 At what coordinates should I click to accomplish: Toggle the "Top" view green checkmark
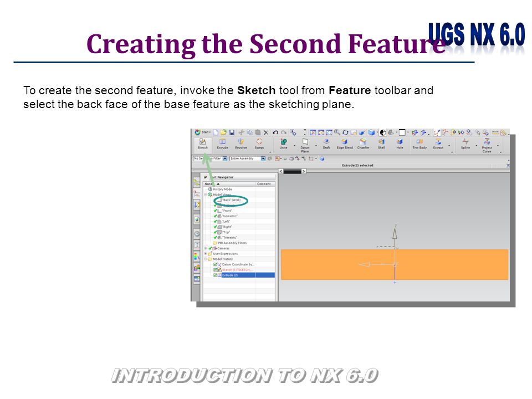(x=215, y=232)
